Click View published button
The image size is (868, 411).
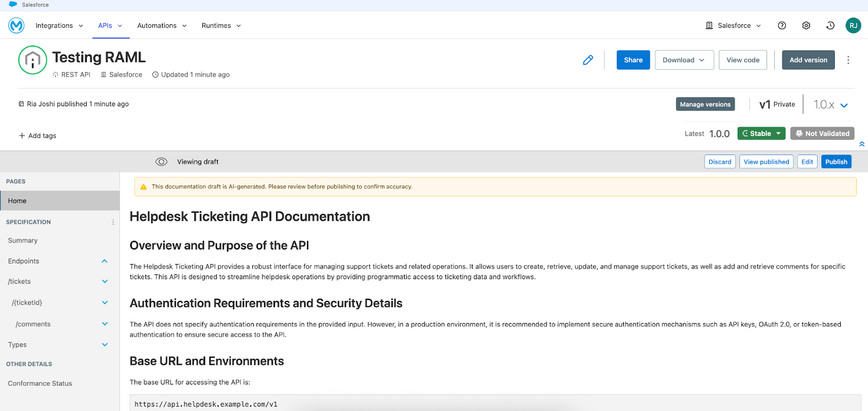pyautogui.click(x=766, y=162)
